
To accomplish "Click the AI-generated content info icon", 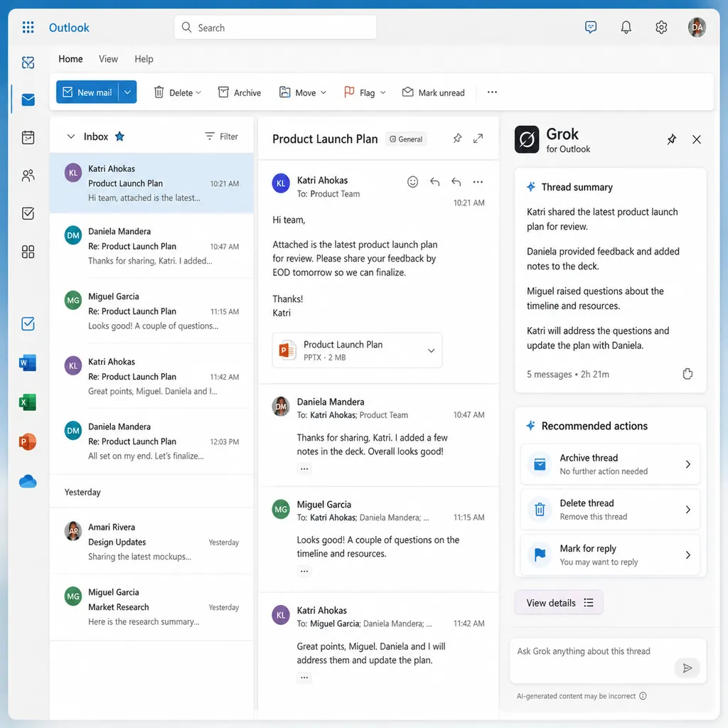I will tap(643, 695).
